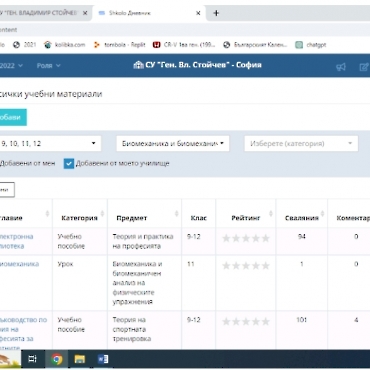Viewport: 370px width, 370px height.
Task: Click the small outlined button above the table
Action: pos(7,190)
